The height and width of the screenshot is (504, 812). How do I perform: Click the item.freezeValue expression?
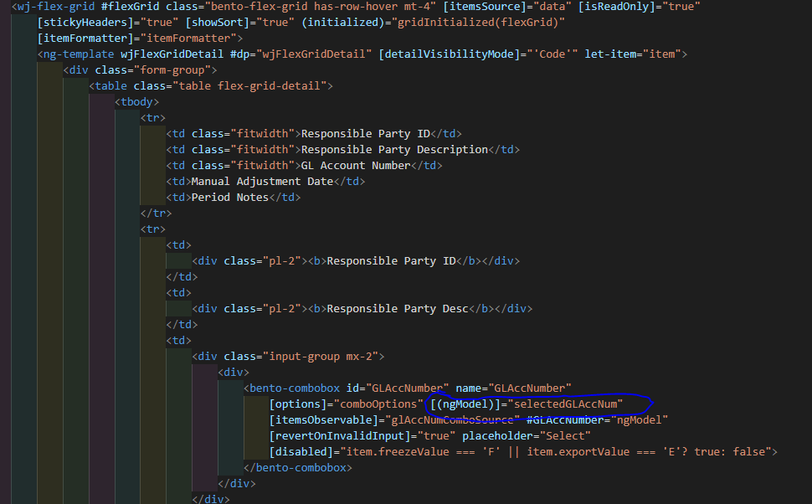point(398,452)
